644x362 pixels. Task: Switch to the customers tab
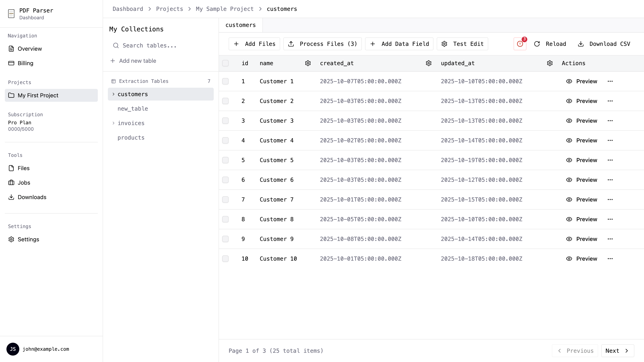(x=240, y=25)
